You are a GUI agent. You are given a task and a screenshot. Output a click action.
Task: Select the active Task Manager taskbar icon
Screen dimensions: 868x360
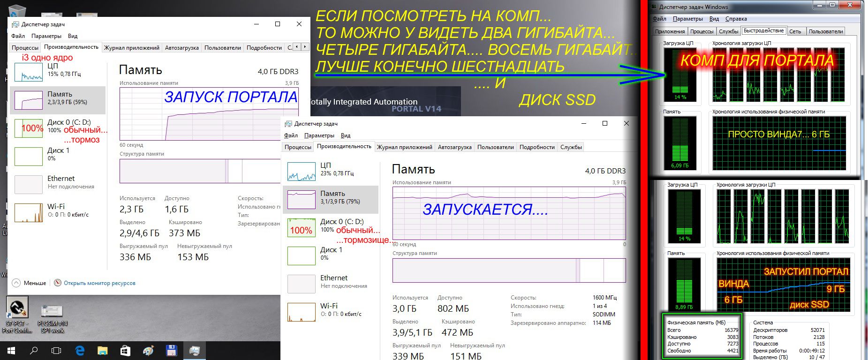click(194, 350)
